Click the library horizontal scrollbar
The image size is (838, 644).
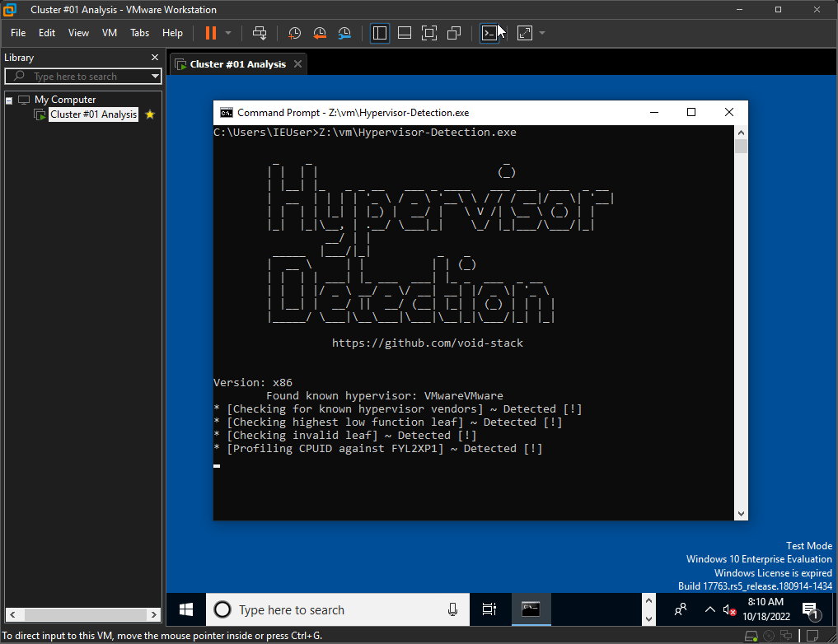click(x=81, y=615)
